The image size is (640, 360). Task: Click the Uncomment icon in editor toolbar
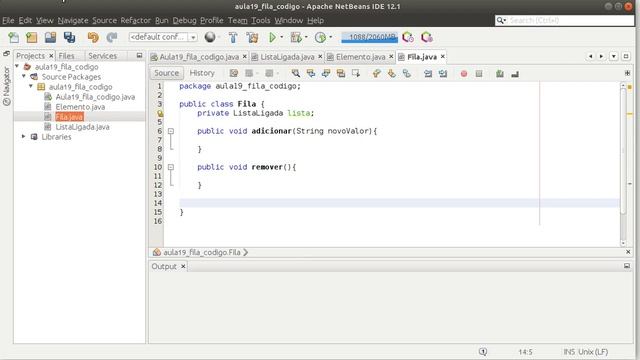[515, 74]
